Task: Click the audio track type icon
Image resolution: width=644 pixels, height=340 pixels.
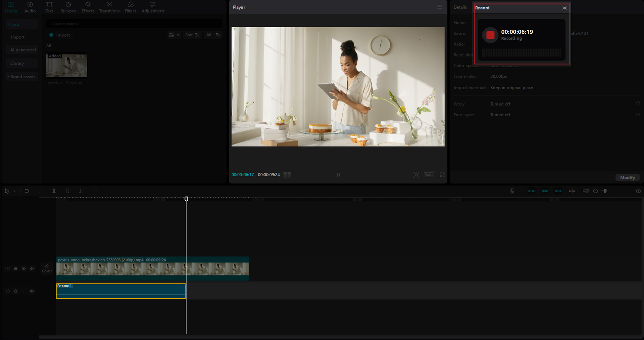Action: [8, 291]
